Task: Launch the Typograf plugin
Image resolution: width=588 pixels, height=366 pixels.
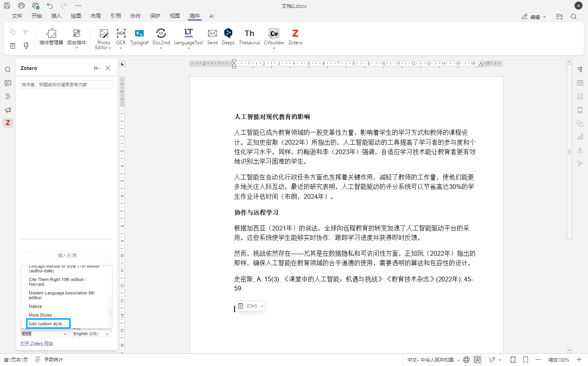Action: tap(139, 38)
